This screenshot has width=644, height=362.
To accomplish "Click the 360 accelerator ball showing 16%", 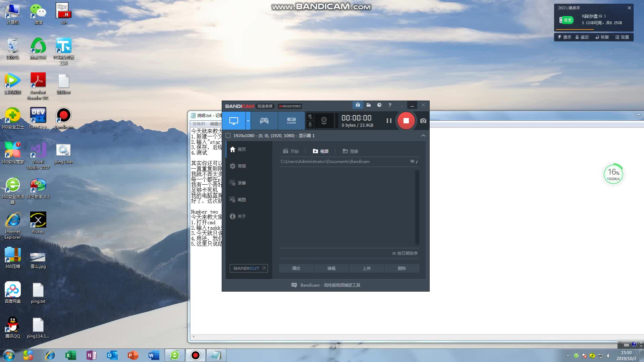I will pyautogui.click(x=613, y=174).
